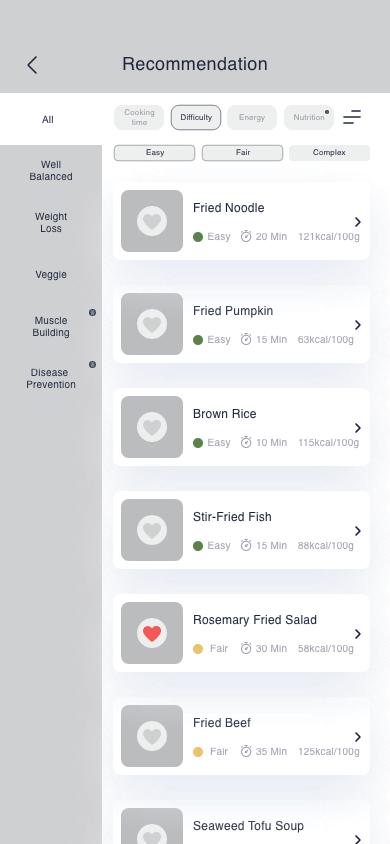Tap the heart on Brown Rice
The width and height of the screenshot is (390, 844).
point(152,427)
